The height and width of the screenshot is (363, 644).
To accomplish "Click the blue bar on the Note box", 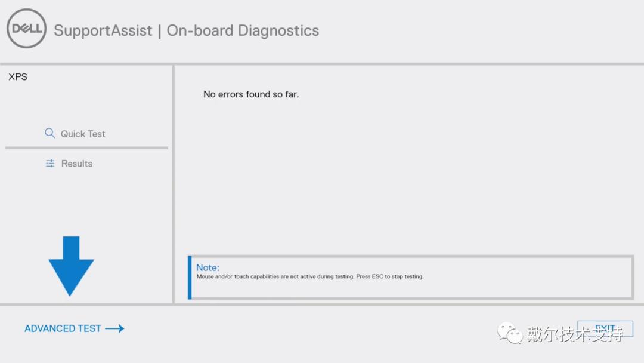I will coord(190,278).
